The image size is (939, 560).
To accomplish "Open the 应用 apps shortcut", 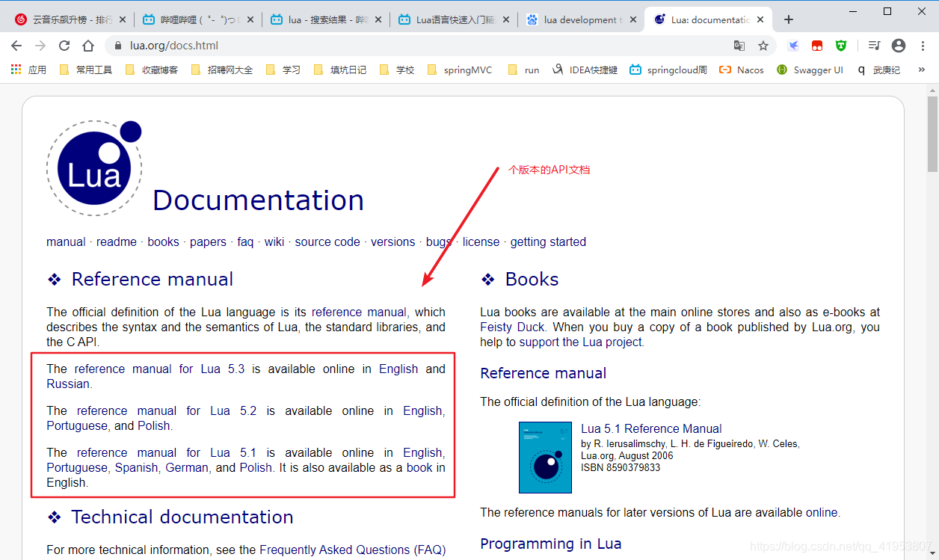I will (28, 70).
